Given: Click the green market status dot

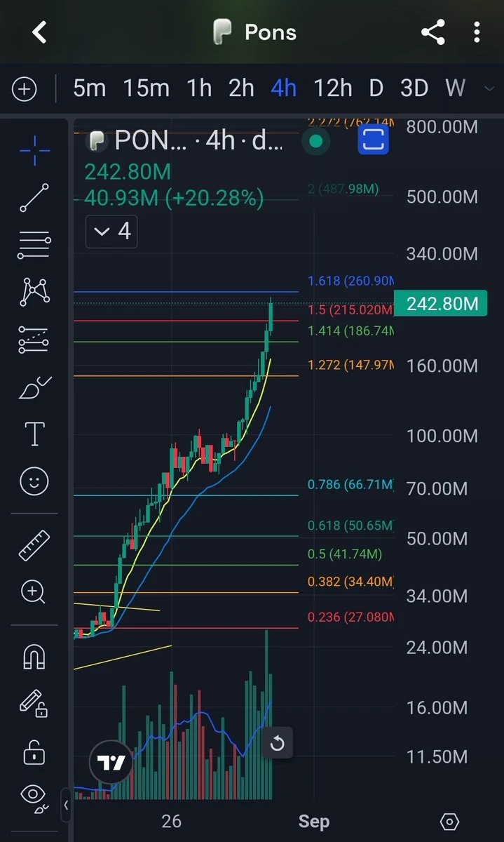Looking at the screenshot, I should point(316,141).
